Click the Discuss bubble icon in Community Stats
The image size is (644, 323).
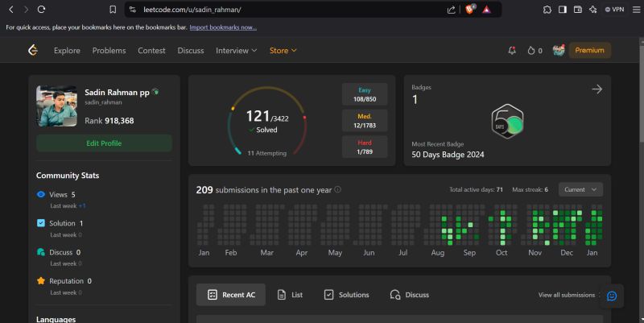point(41,252)
